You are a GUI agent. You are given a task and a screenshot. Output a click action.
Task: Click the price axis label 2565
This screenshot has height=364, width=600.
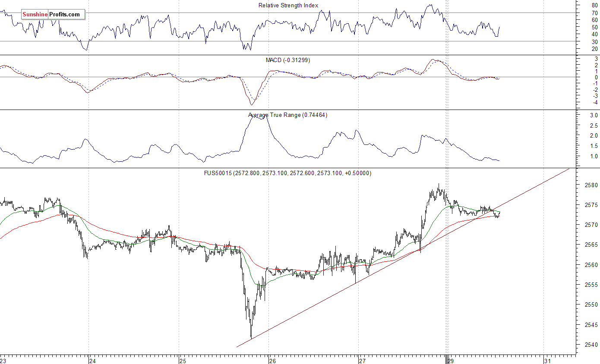tap(592, 245)
